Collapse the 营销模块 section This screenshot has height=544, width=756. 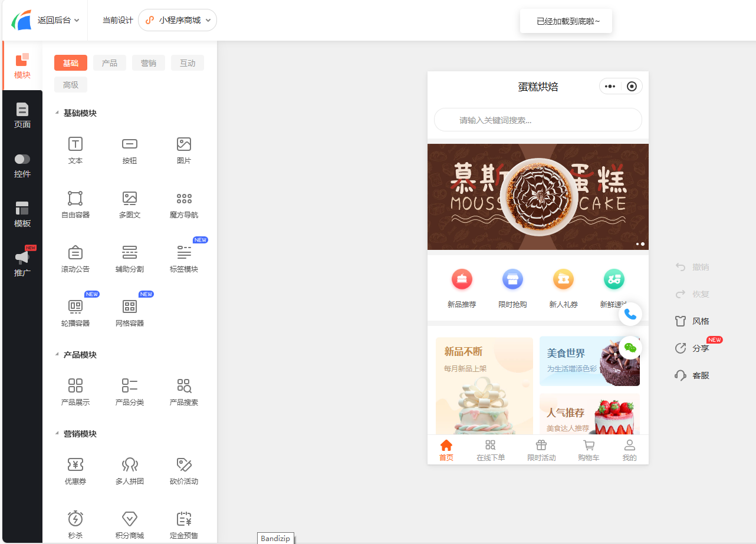(x=57, y=434)
